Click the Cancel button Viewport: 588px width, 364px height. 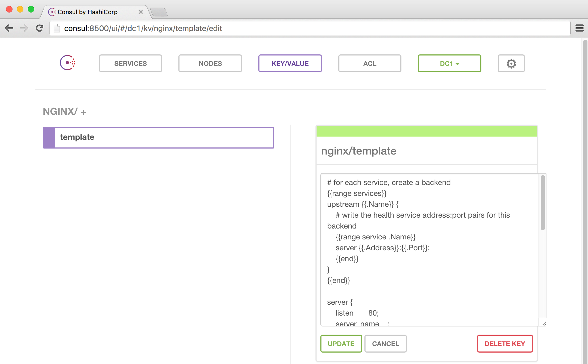pos(385,344)
